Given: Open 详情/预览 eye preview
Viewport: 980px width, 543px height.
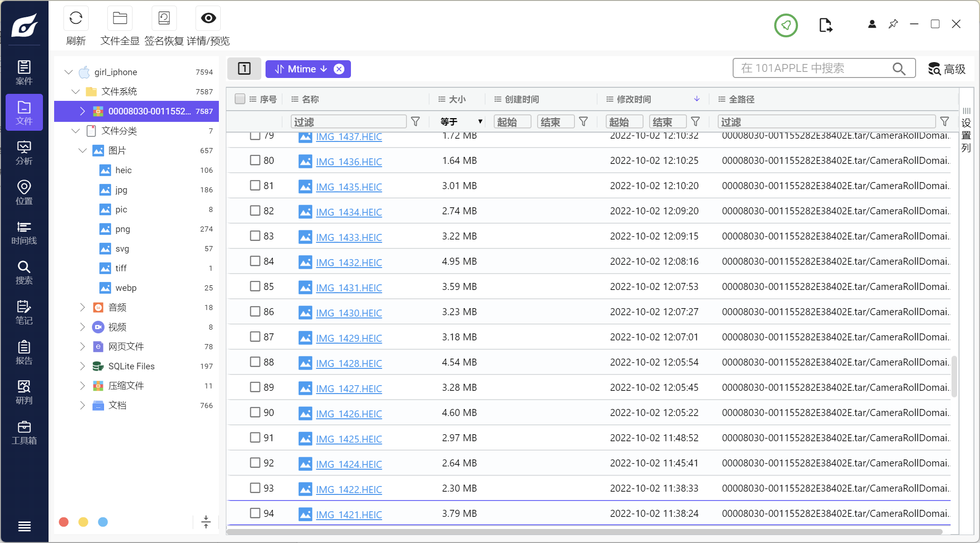Looking at the screenshot, I should point(208,18).
